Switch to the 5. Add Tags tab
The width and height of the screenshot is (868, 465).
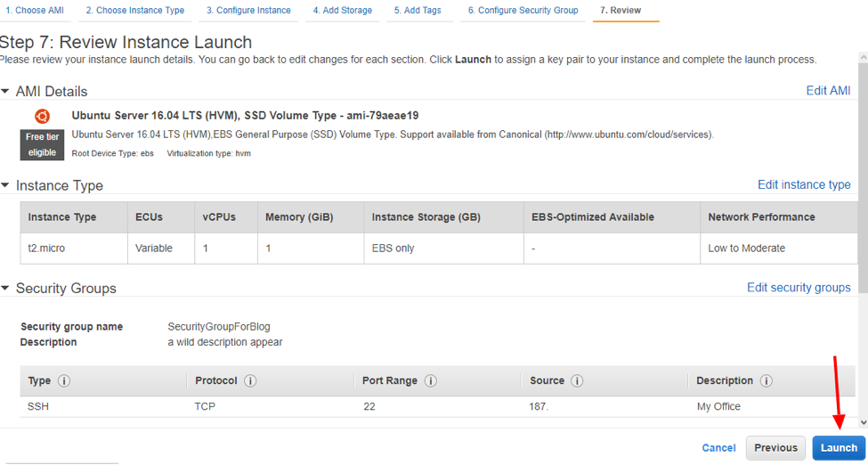(419, 11)
